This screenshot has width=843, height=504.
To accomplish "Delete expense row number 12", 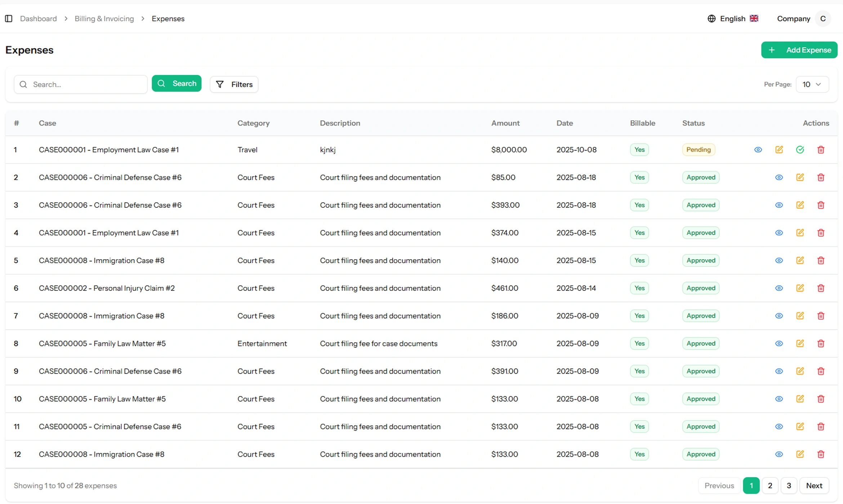I will 821,454.
